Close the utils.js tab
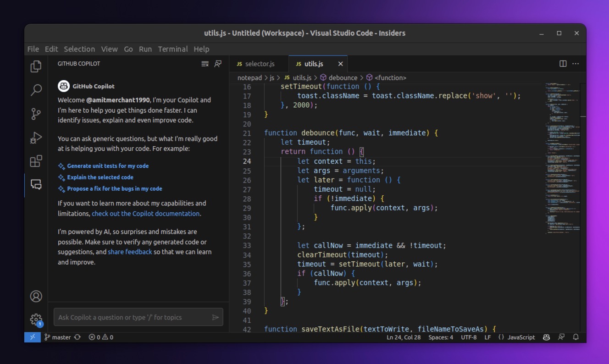 pos(340,64)
